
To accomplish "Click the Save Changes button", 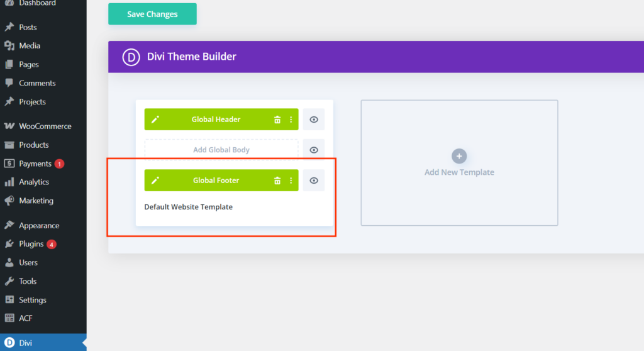I will pos(152,14).
